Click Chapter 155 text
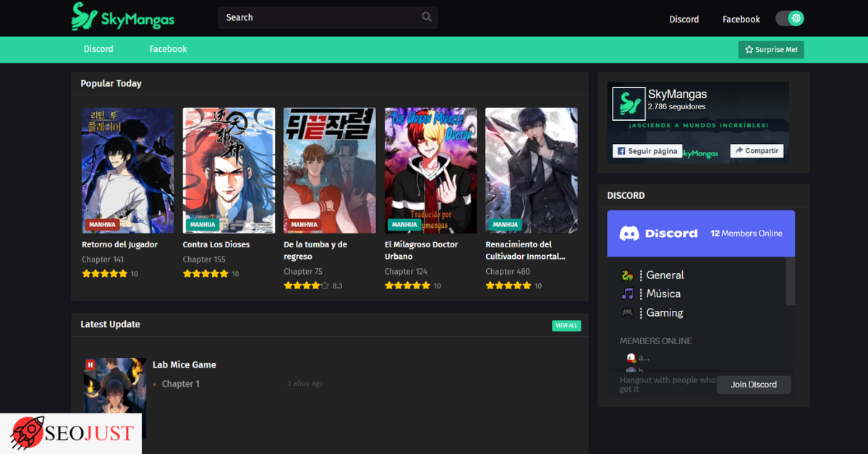Screen dimensions: 868x454 point(204,260)
